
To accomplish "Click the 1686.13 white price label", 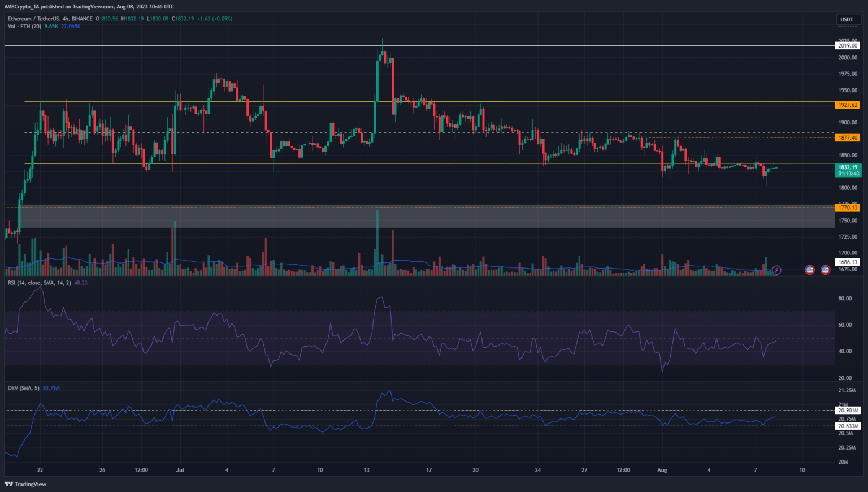I will [847, 262].
